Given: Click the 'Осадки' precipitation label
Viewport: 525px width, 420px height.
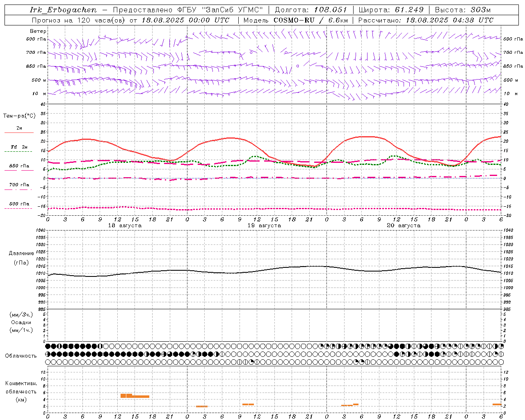Looking at the screenshot, I should pos(21,322).
